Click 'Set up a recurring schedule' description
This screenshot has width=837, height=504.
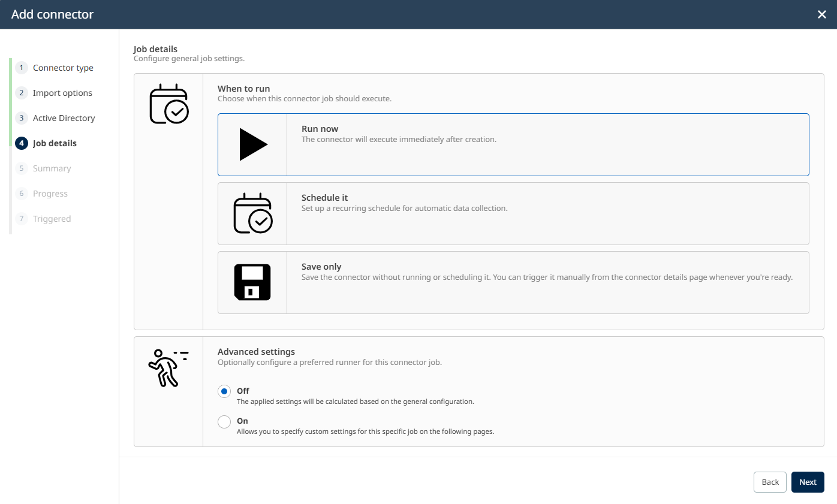coord(405,209)
